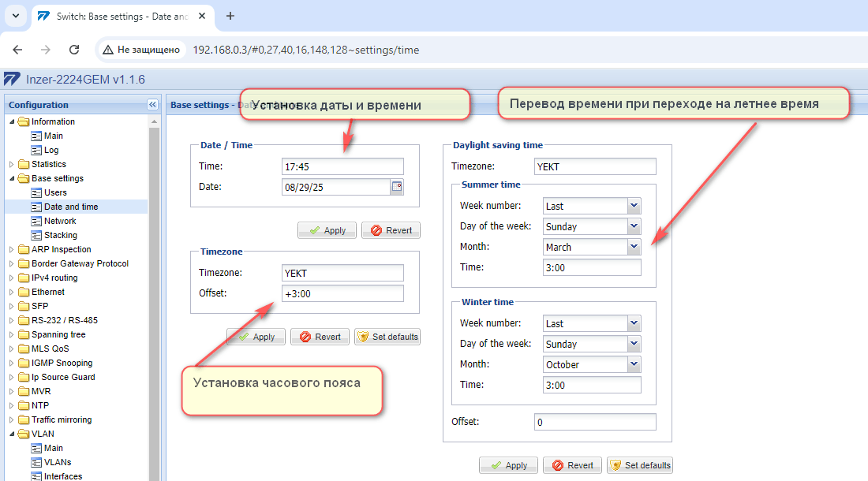Viewport: 868px width, 481px height.
Task: Click the Timezone Offset input field
Action: click(342, 293)
